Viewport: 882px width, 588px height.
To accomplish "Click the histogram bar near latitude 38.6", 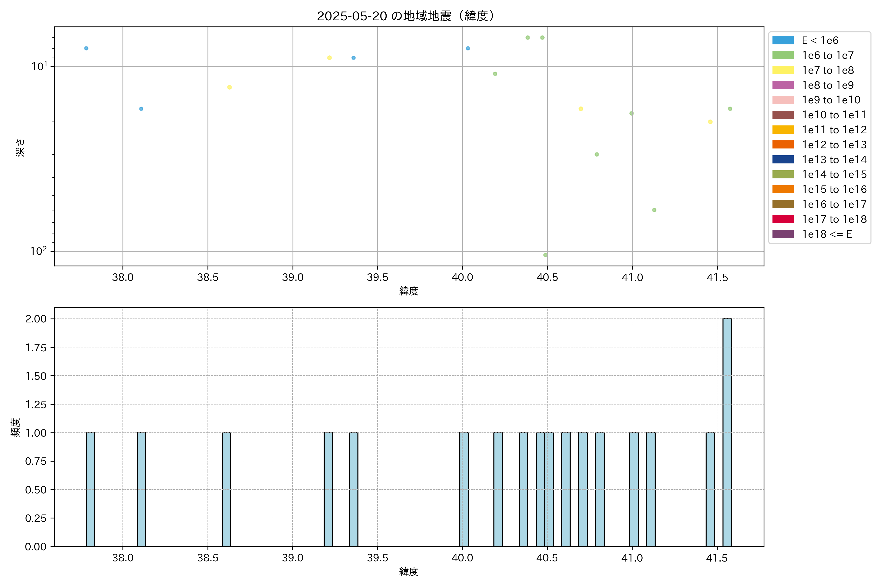I will click(x=226, y=489).
